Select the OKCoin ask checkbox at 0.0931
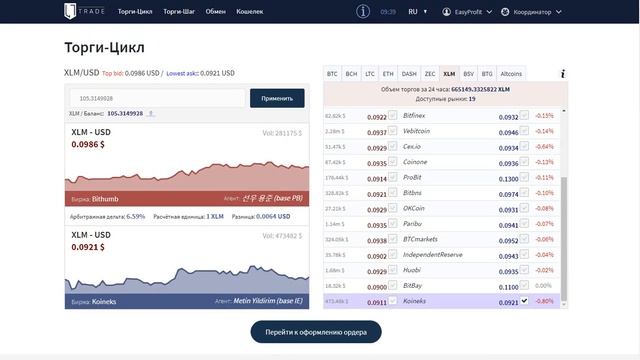 pyautogui.click(x=524, y=208)
